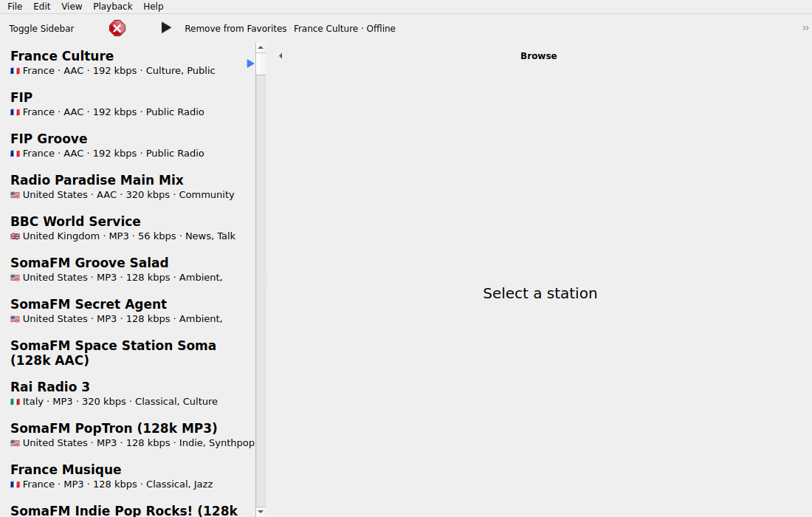812x517 pixels.
Task: Open the View menu
Action: [72, 6]
